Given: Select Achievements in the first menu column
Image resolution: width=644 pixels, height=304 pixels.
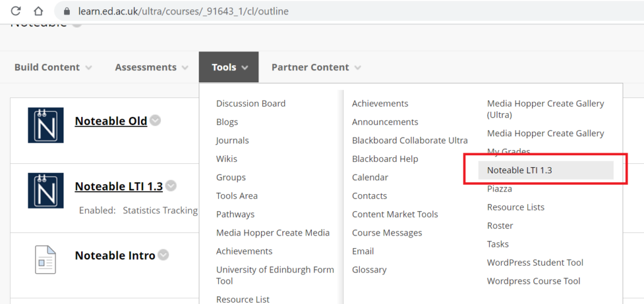Looking at the screenshot, I should coord(245,251).
